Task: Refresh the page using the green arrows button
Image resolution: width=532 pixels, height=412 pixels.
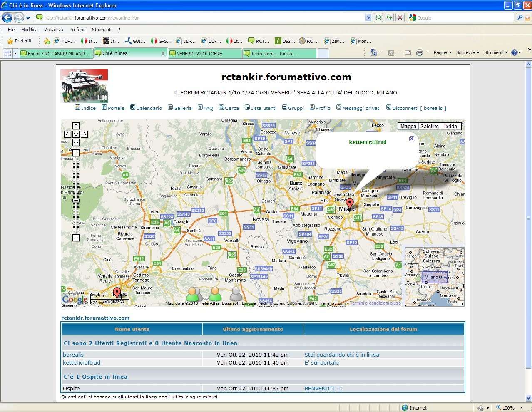Action: click(x=389, y=17)
